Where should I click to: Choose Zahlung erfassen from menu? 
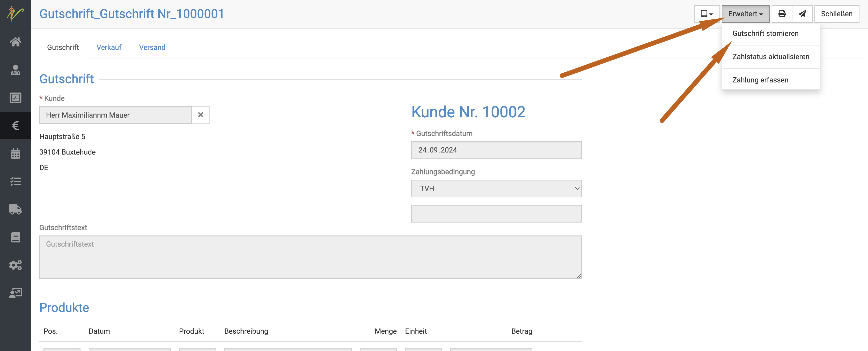coord(760,80)
